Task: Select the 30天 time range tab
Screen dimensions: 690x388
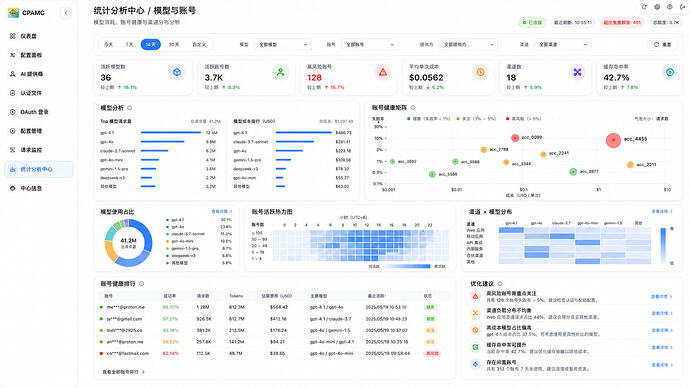Action: point(174,44)
